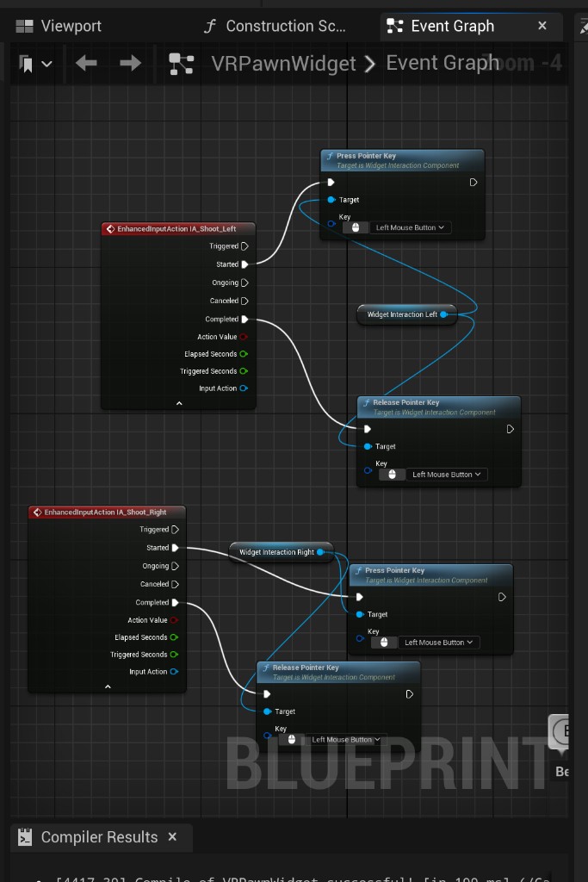Select the EnhancedInputAction IA_Shoot_Right node title
588x882 pixels.
[107, 512]
